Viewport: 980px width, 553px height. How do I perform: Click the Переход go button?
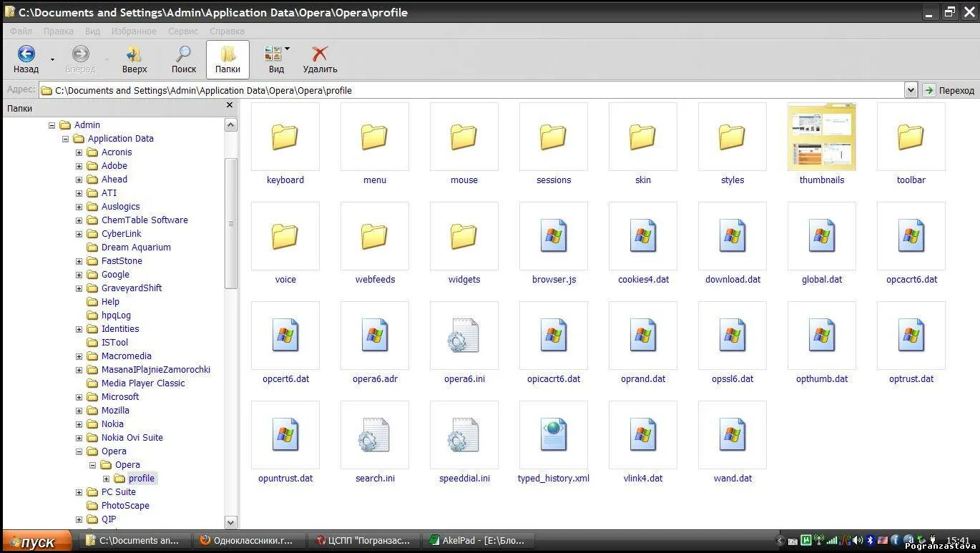point(949,90)
